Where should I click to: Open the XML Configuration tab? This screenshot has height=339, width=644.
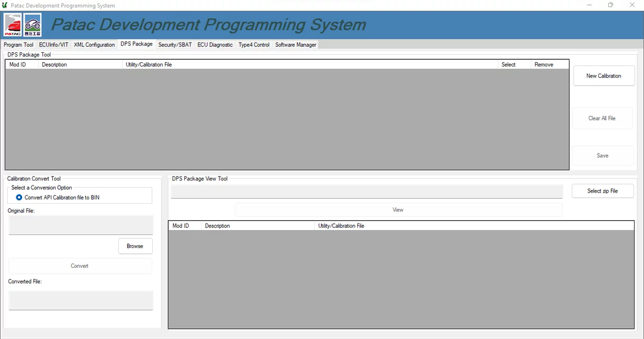point(94,45)
